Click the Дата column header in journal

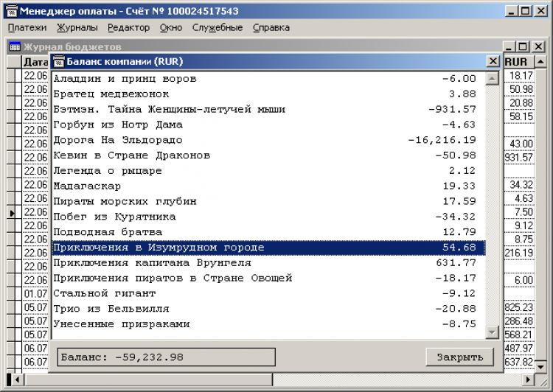click(x=35, y=62)
